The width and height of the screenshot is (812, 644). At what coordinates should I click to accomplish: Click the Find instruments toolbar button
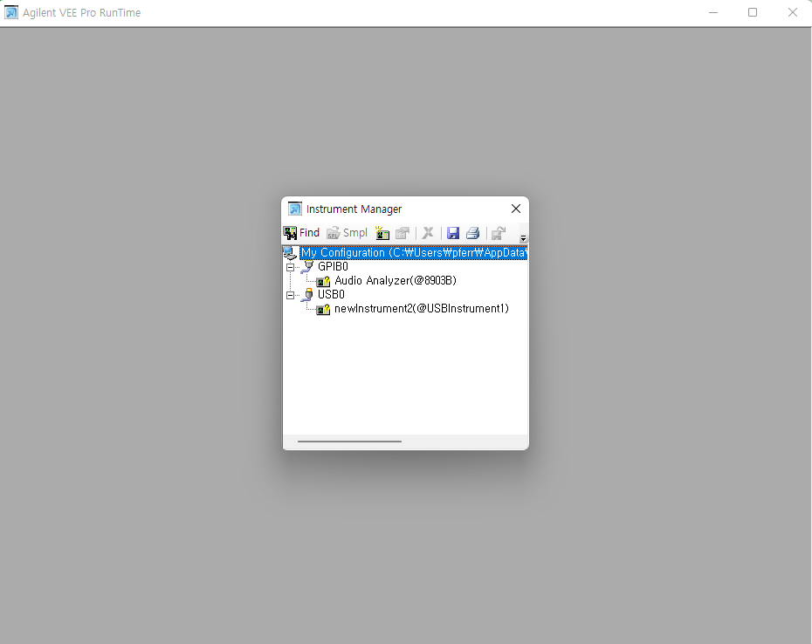pyautogui.click(x=301, y=233)
